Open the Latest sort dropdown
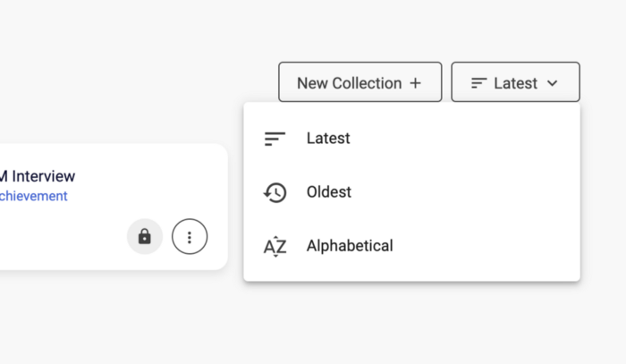The height and width of the screenshot is (364, 626). click(x=515, y=81)
